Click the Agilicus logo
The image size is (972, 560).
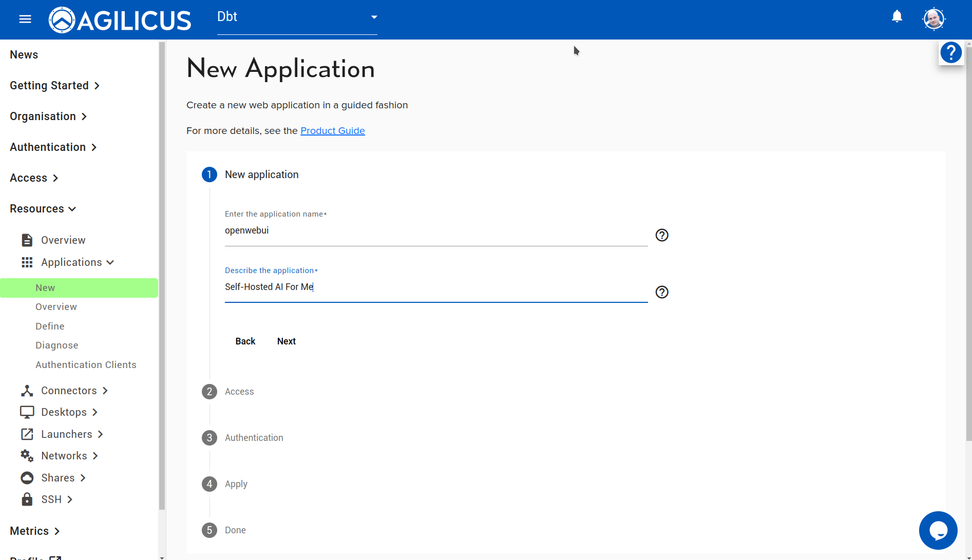(x=120, y=20)
